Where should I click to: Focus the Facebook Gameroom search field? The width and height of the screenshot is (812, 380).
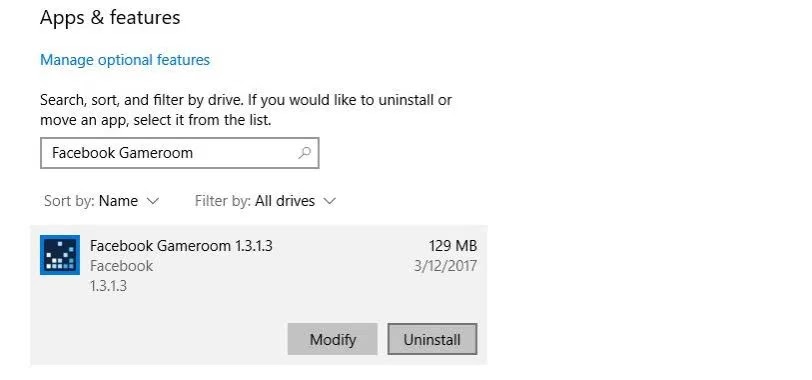[x=180, y=153]
